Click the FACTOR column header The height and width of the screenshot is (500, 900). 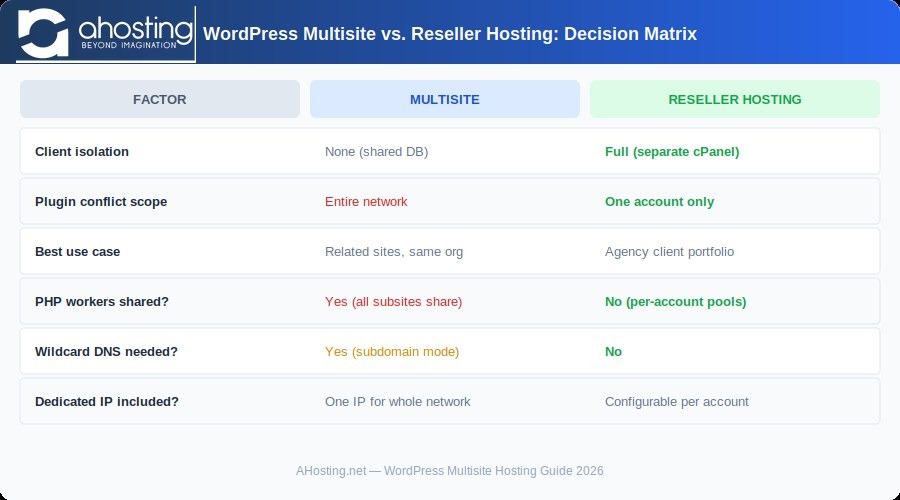[160, 99]
